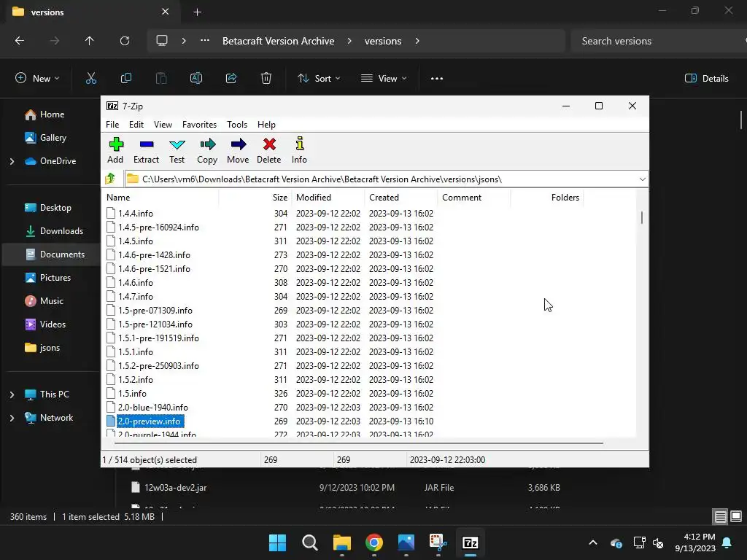Viewport: 747px width, 560px height.
Task: Go up one folder in 7-Zip
Action: (111, 179)
